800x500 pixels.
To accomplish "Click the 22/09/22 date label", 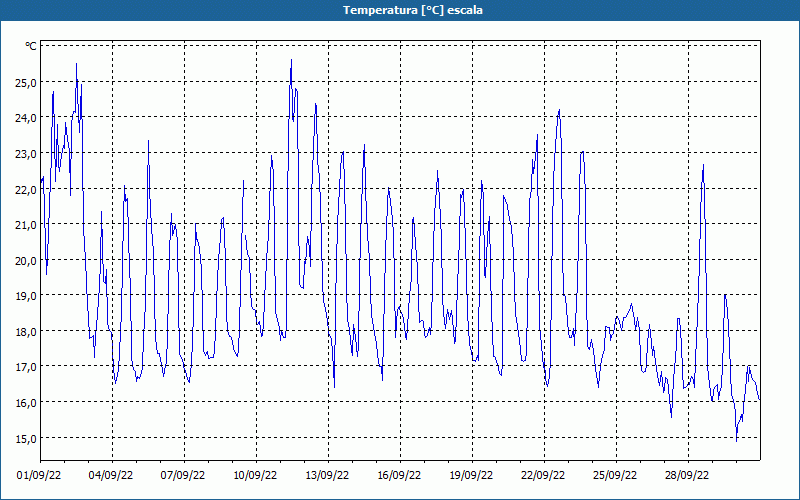I will pyautogui.click(x=543, y=475).
